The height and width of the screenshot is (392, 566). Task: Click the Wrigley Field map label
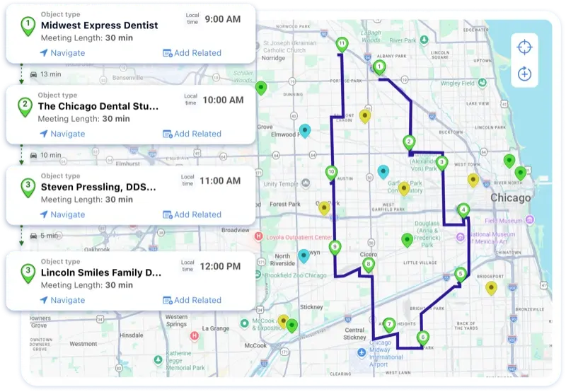click(x=457, y=83)
